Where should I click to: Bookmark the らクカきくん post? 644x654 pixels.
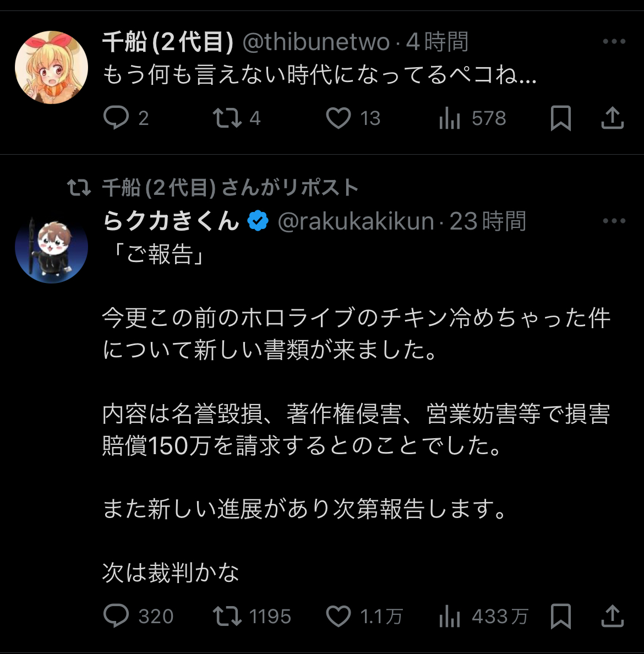(560, 616)
